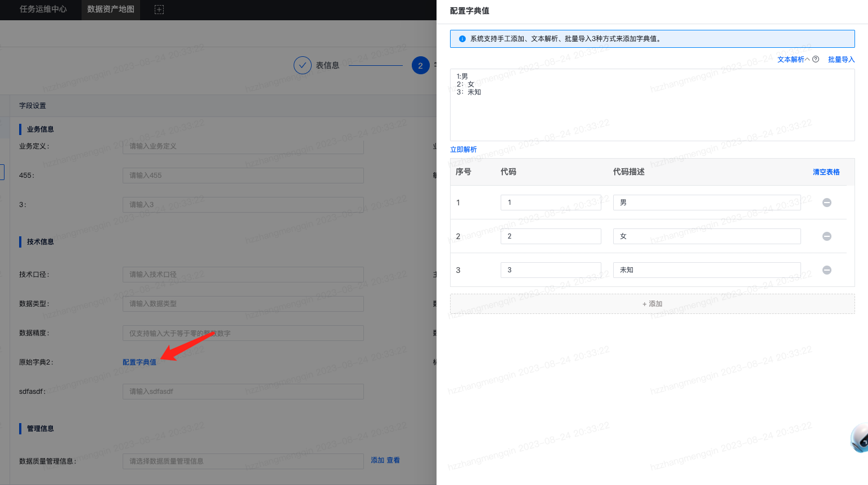The height and width of the screenshot is (485, 868).
Task: Click the text parsing textarea
Action: (x=653, y=105)
